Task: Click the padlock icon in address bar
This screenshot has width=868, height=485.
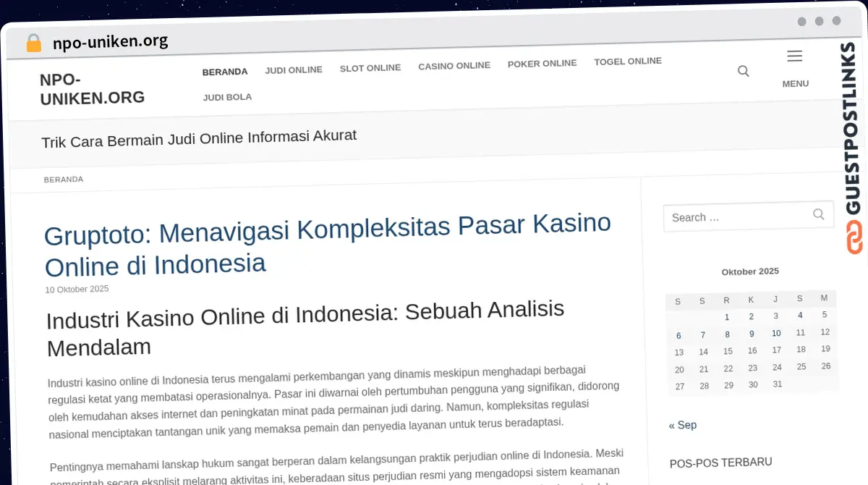Action: pyautogui.click(x=33, y=43)
